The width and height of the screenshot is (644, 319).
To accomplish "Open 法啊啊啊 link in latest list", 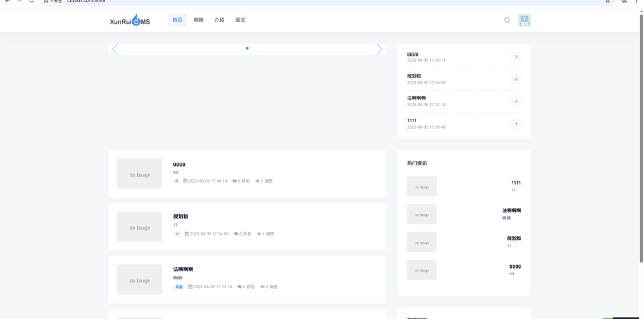I will (x=417, y=98).
